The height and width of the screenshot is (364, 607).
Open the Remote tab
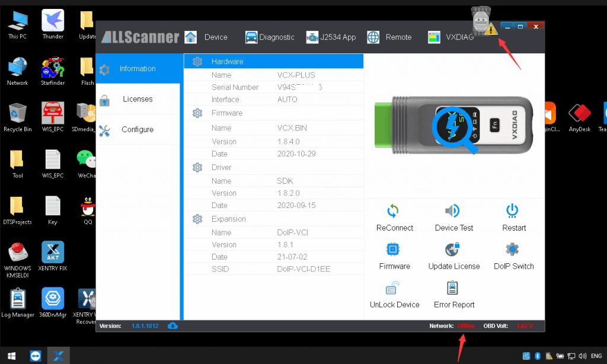tap(389, 37)
